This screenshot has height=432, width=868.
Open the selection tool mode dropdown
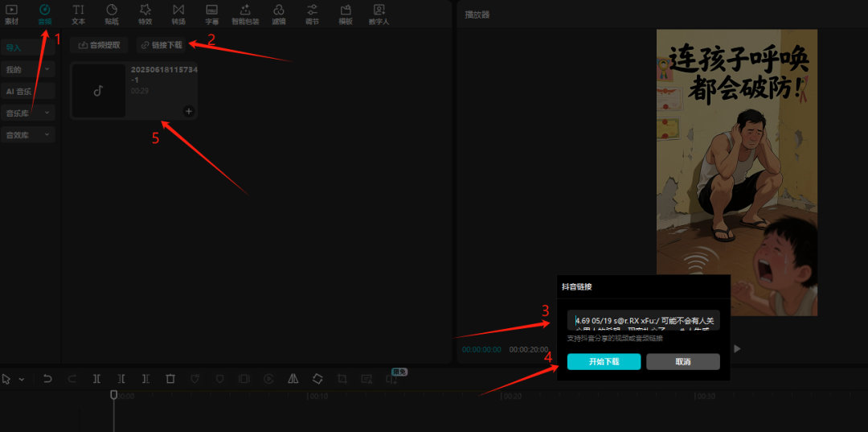tap(22, 380)
